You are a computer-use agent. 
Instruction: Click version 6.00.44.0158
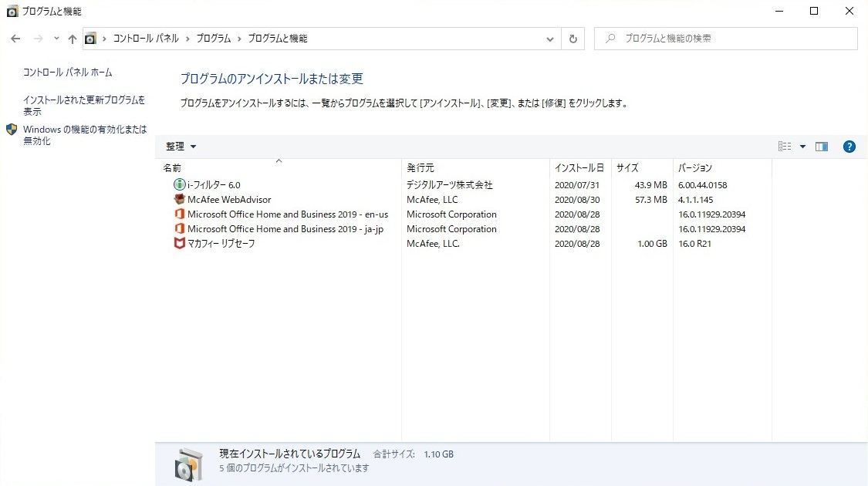click(702, 185)
